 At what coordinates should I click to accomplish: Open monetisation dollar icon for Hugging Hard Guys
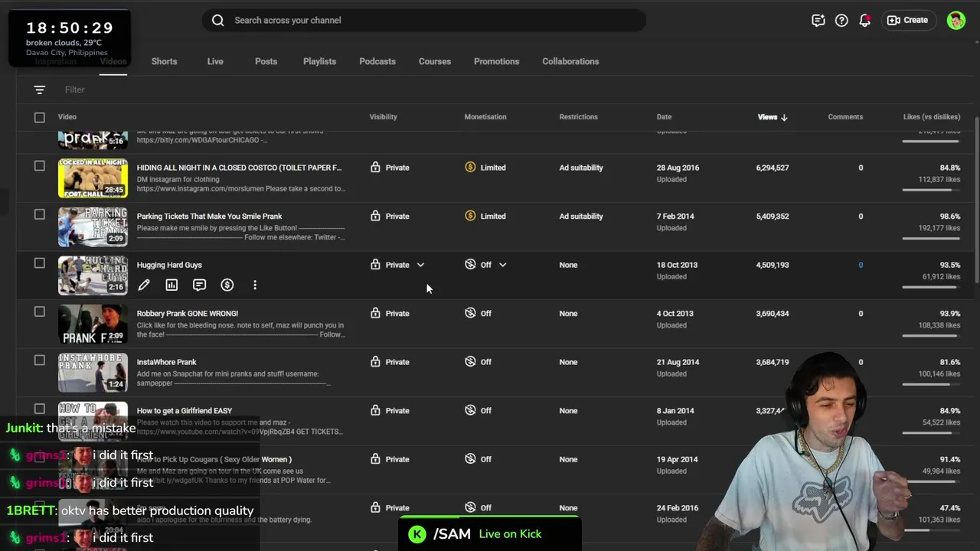click(227, 285)
